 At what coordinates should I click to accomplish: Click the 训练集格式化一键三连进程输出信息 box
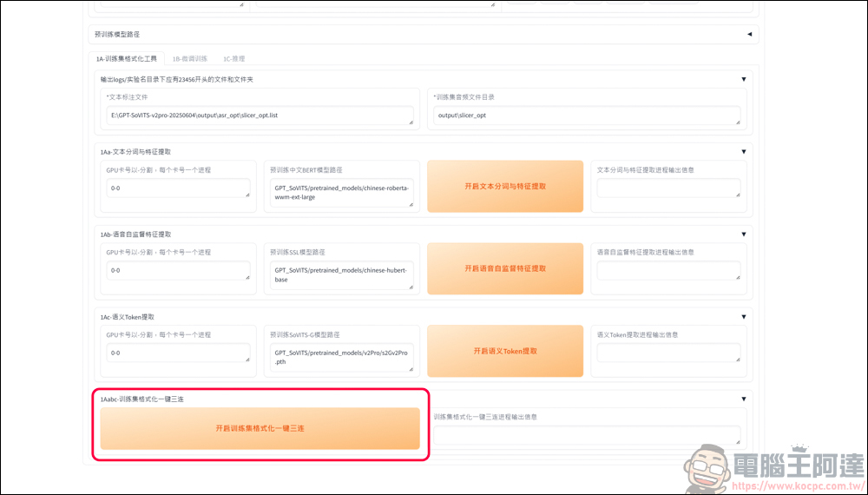coord(587,435)
